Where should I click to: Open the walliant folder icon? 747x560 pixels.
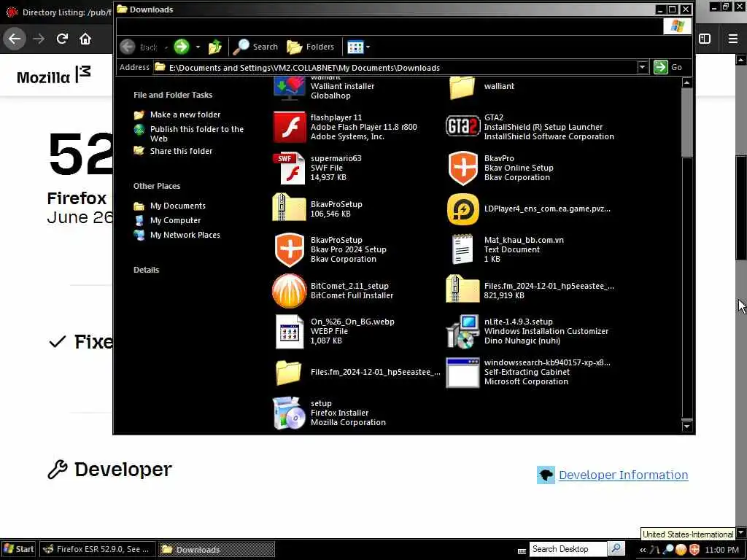pos(462,88)
